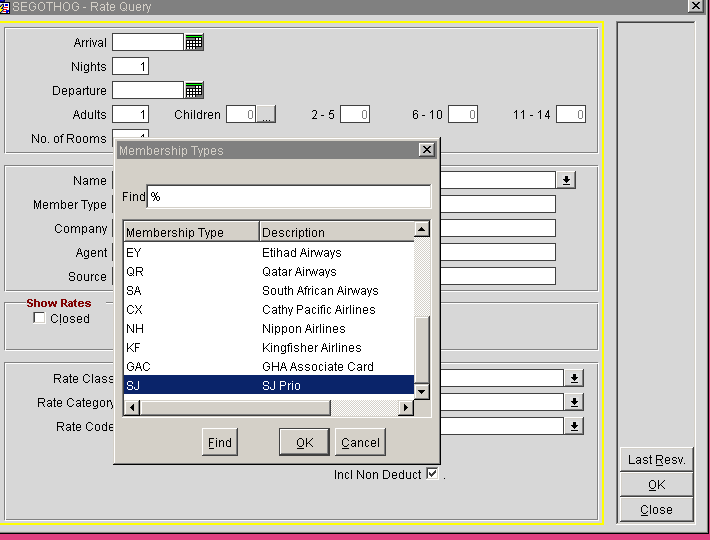The image size is (710, 540).
Task: Select the SJ Prio row
Action: click(269, 385)
